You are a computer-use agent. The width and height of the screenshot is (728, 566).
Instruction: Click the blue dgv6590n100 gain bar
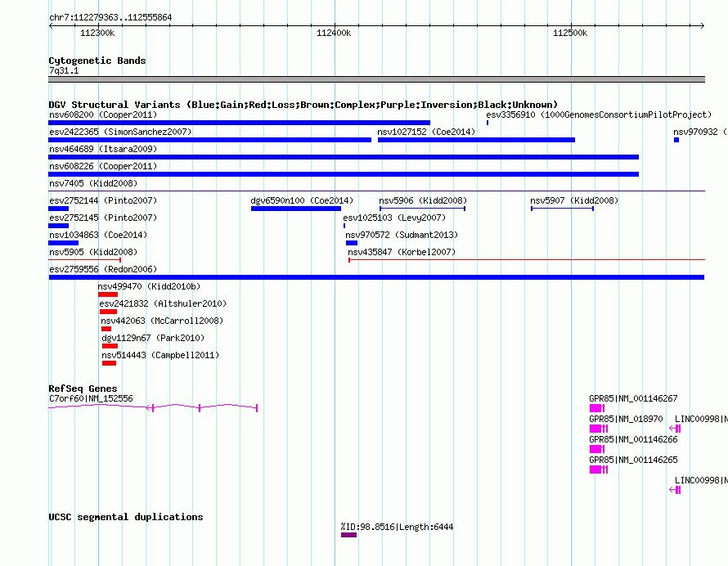click(x=296, y=209)
